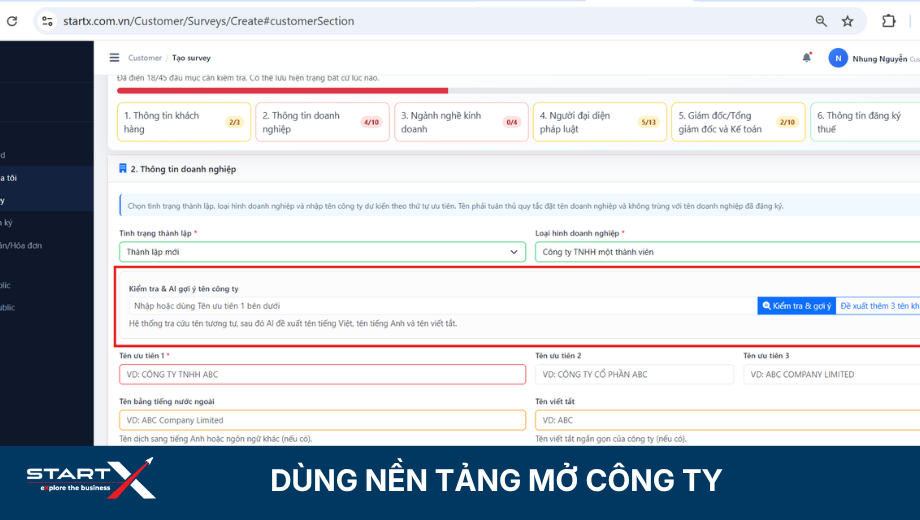Click the Customer breadcrumb link
Image resolution: width=920 pixels, height=520 pixels.
(x=145, y=58)
